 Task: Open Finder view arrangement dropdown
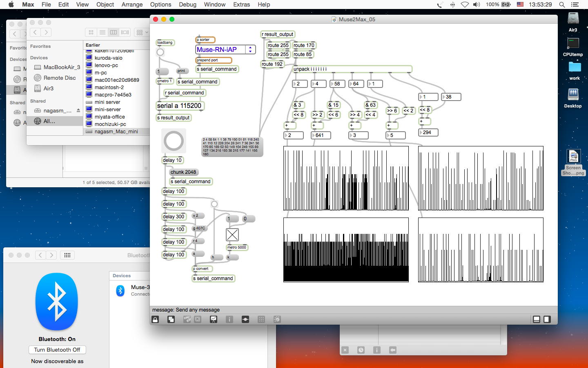point(142,32)
